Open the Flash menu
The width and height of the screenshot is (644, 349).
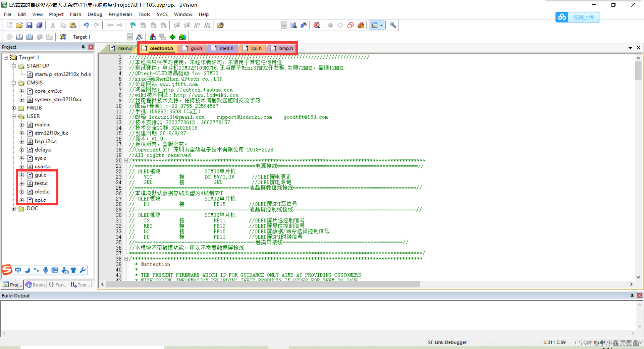[x=75, y=14]
